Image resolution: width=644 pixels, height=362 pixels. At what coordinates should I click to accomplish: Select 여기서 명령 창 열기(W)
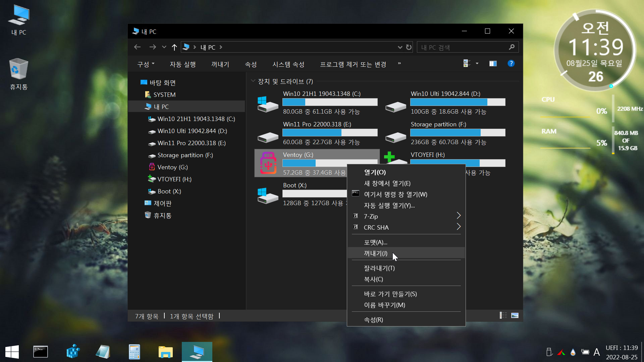406,194
